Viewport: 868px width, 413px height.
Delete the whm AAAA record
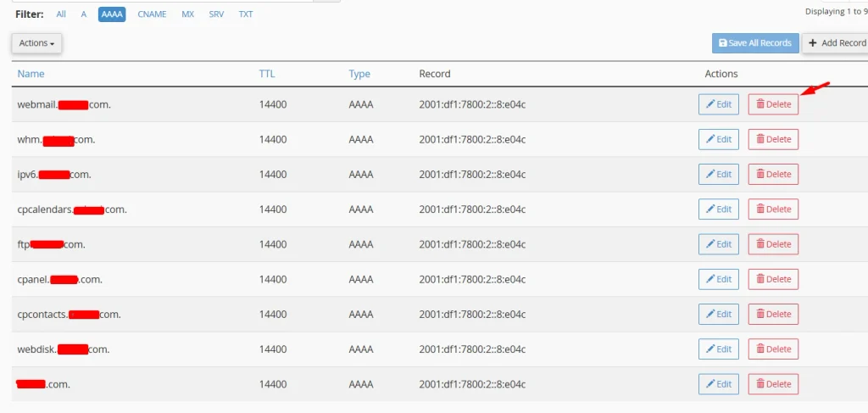pos(773,140)
